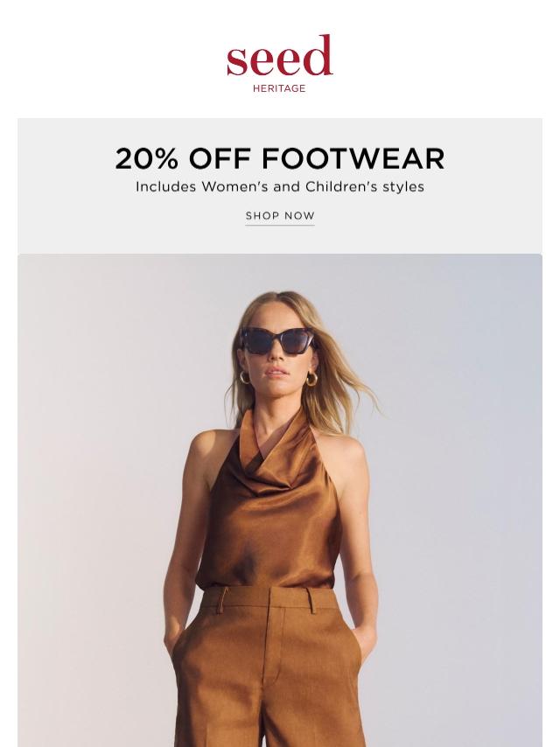Select the Women's and Children's styles subtext
560x747 pixels.
coord(280,186)
